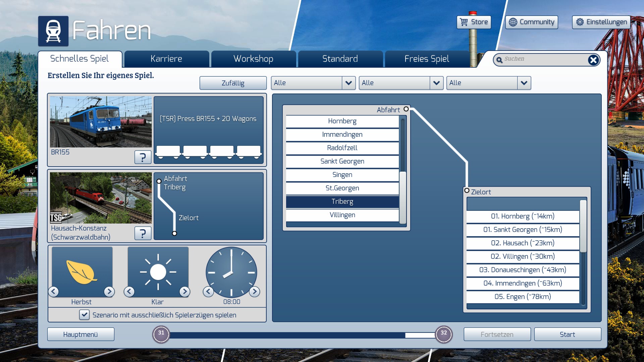Select Hornberg as departure station

[342, 121]
